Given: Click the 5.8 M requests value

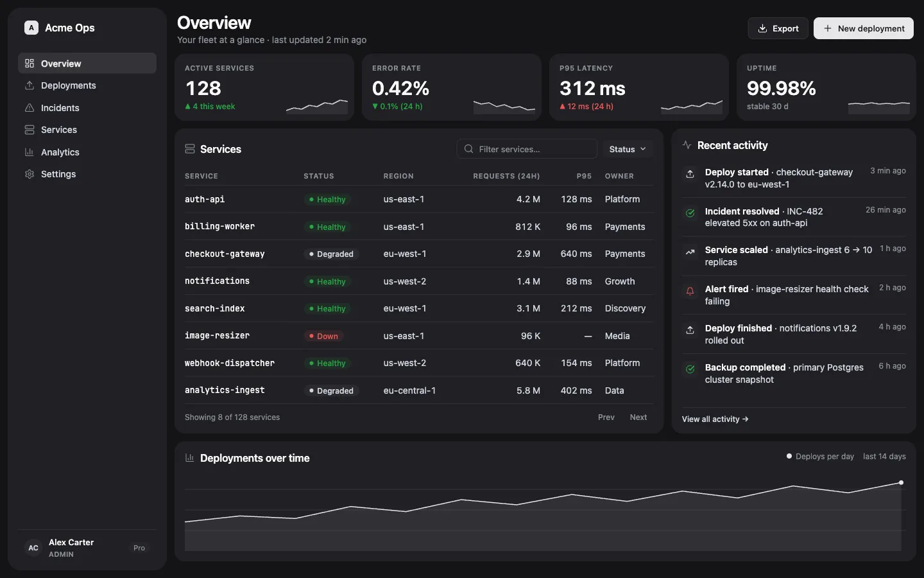Looking at the screenshot, I should click(x=528, y=390).
